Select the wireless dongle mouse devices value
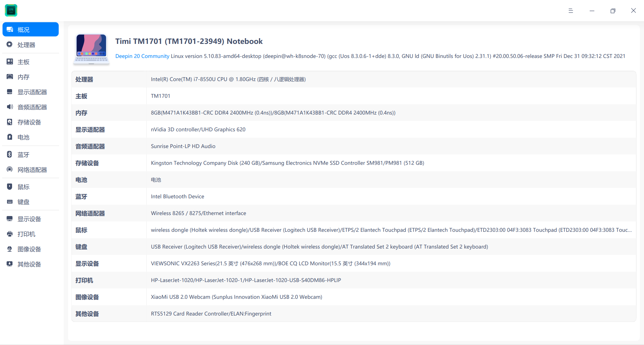The image size is (644, 345). click(391, 230)
